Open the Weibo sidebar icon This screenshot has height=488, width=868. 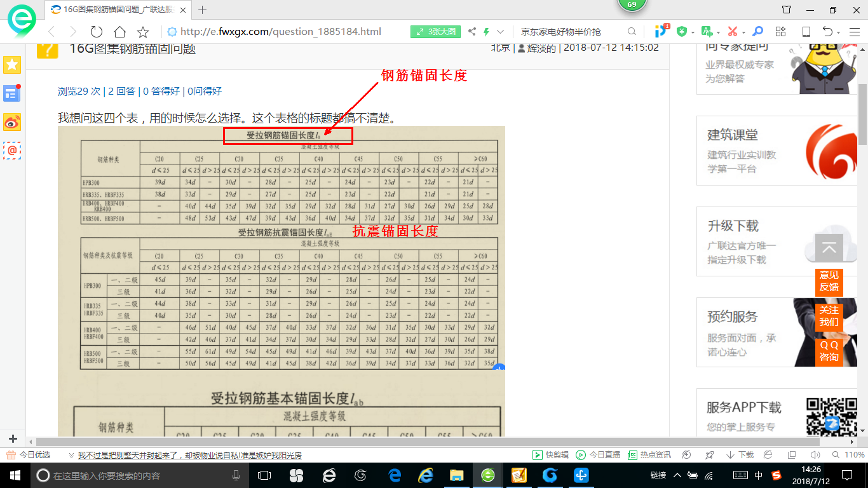[12, 122]
